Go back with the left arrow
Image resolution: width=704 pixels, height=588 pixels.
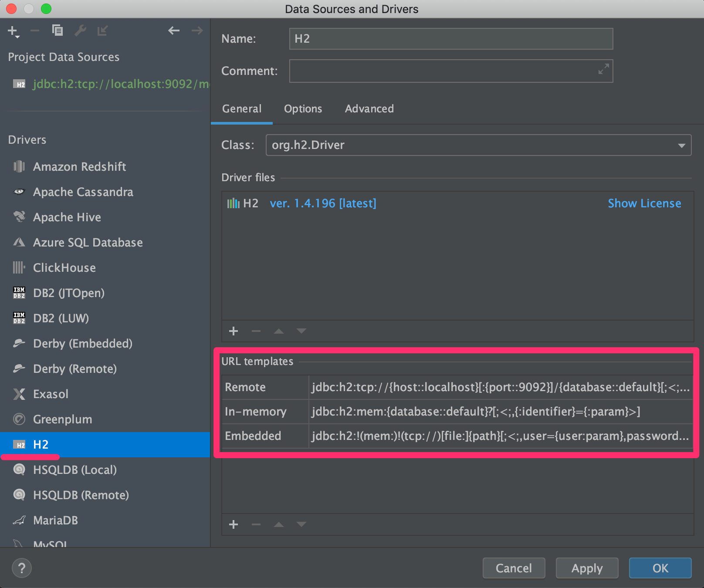[x=174, y=30]
